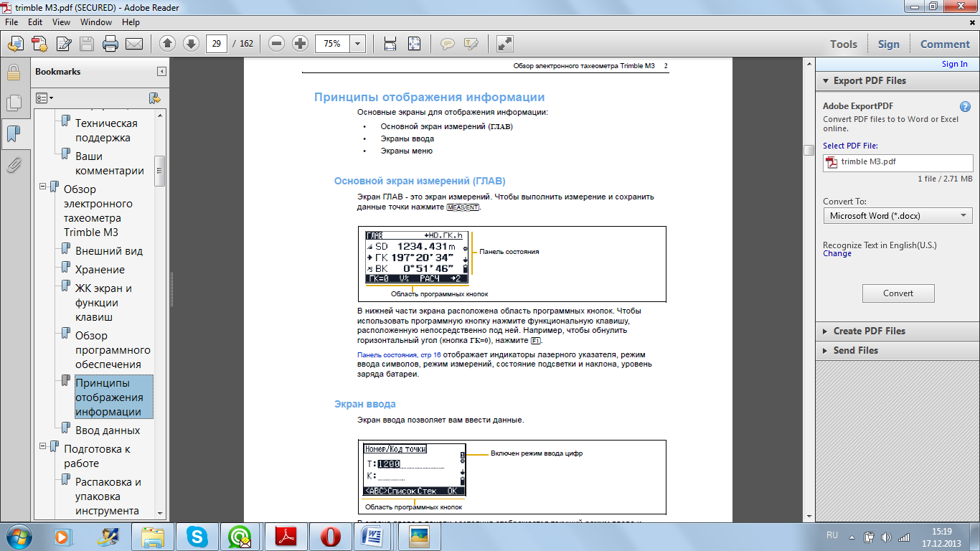Open the Attachments paperclip panel
This screenshot has height=551, width=980.
point(13,165)
